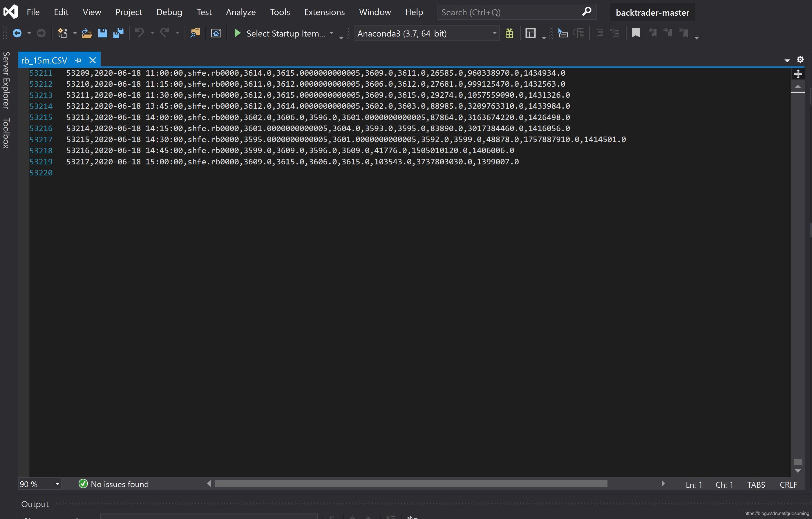
Task: Go to previous bookmark icon
Action: 652,33
